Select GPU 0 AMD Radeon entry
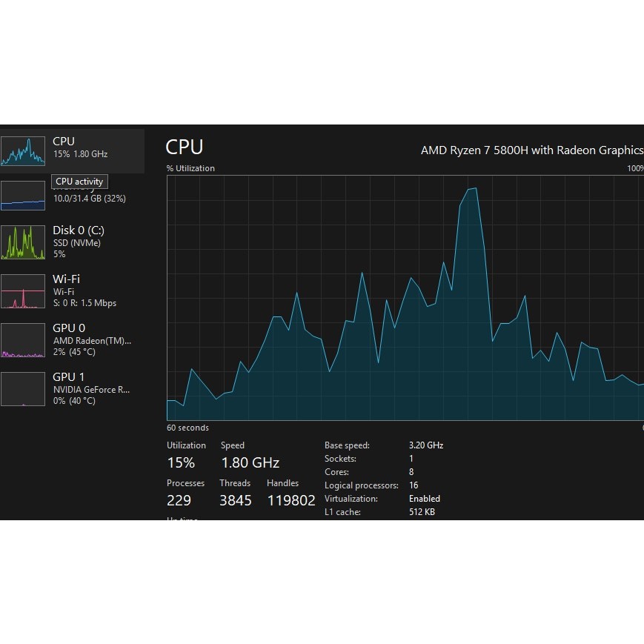644x644 pixels. (x=73, y=340)
